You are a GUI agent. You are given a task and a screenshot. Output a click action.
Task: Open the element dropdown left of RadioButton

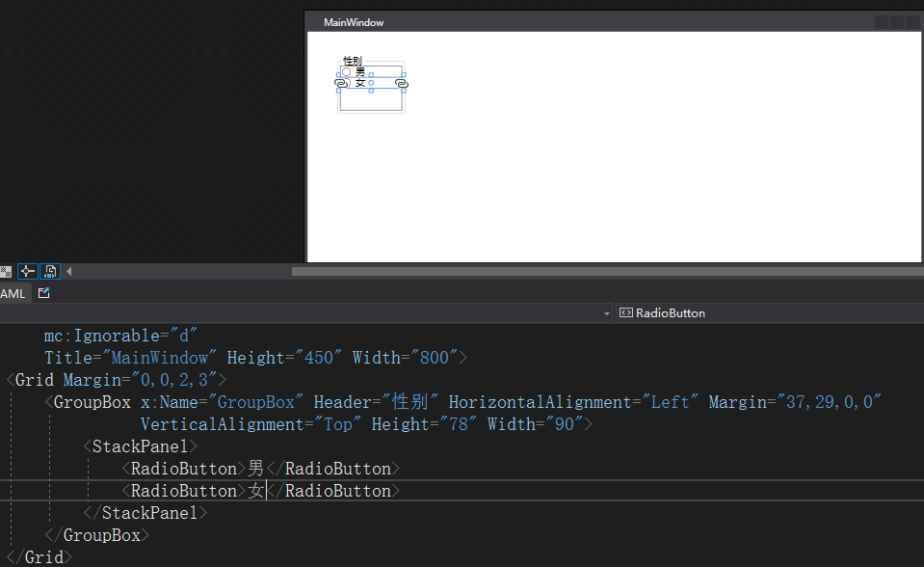607,313
